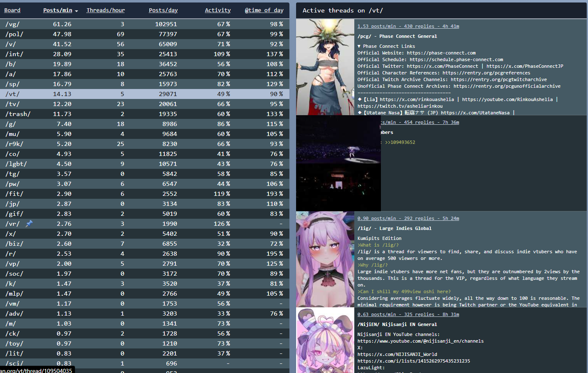Select the /b/ board row
The height and width of the screenshot is (373, 588).
click(x=145, y=64)
